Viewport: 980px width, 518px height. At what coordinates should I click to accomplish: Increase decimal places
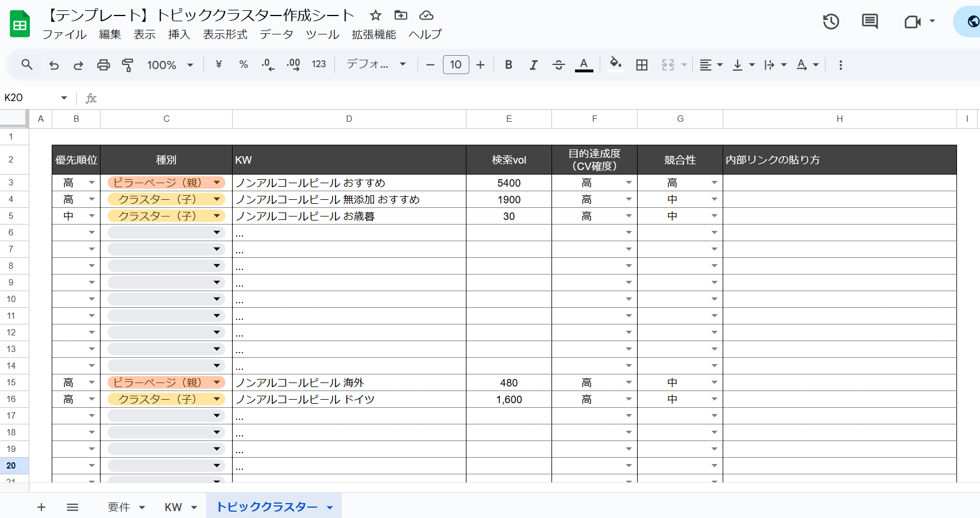tap(294, 65)
